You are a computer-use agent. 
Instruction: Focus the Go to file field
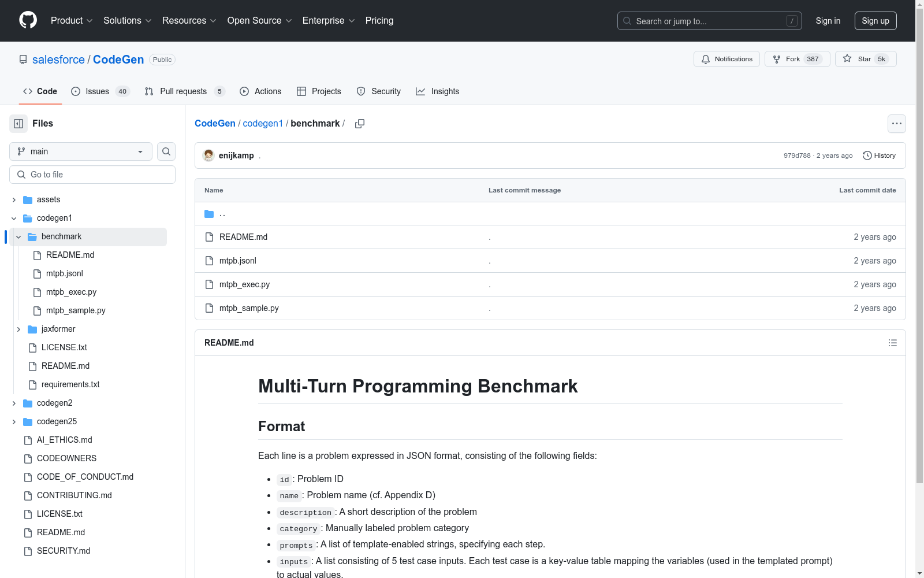click(x=92, y=175)
